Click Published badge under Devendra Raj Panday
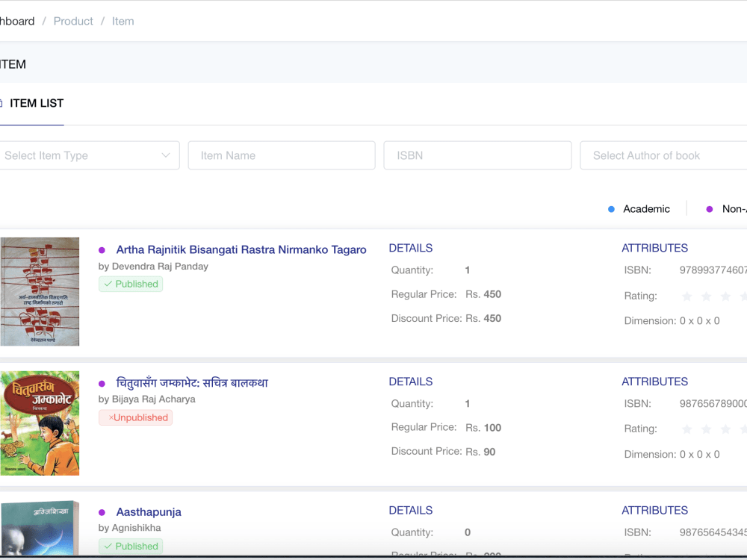Screen dimensions: 747x560 (131, 284)
